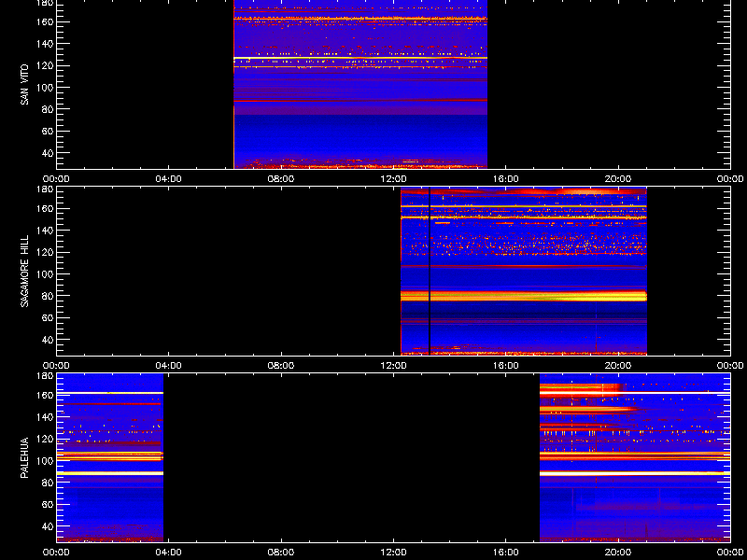Click the 20:00 time label under Palehua panel

[x=618, y=553]
